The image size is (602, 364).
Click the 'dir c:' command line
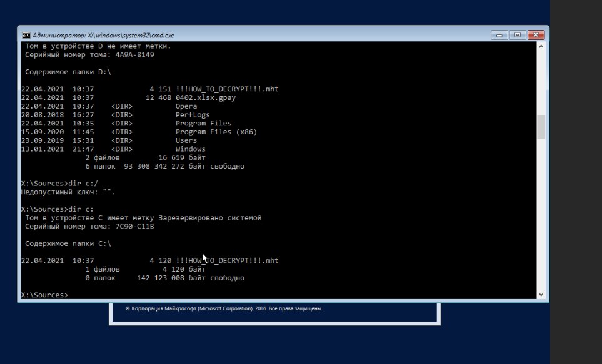(x=58, y=209)
